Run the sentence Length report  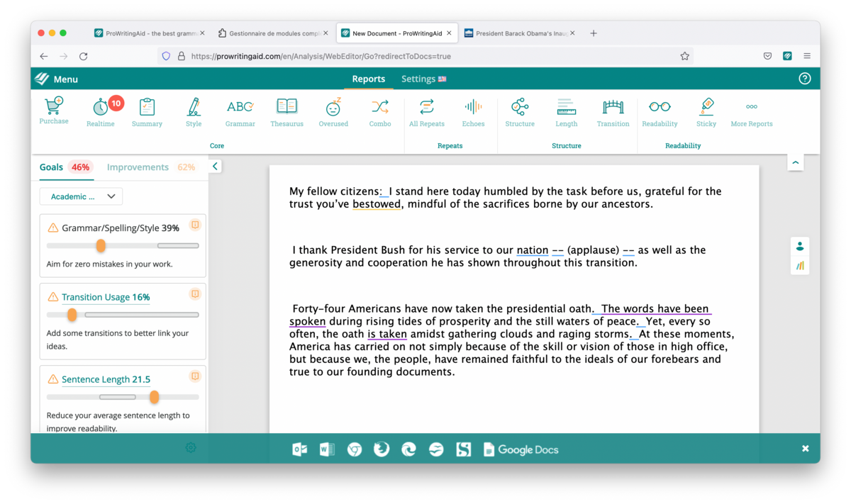coord(567,112)
